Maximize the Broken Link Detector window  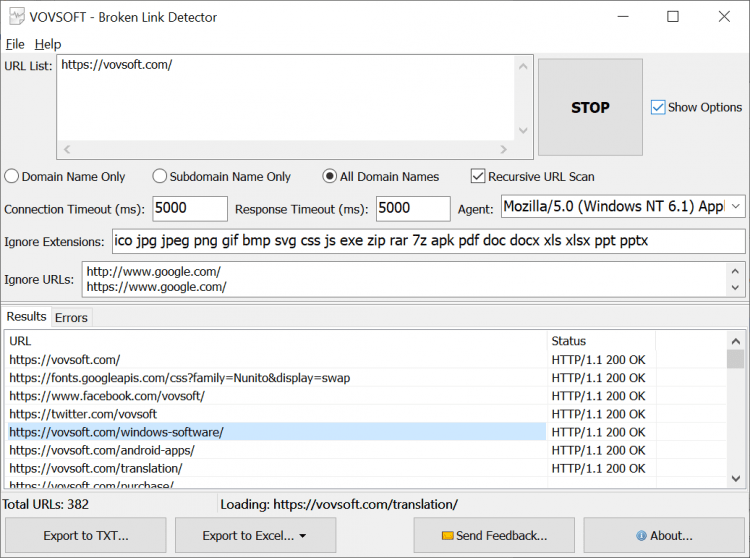point(673,17)
